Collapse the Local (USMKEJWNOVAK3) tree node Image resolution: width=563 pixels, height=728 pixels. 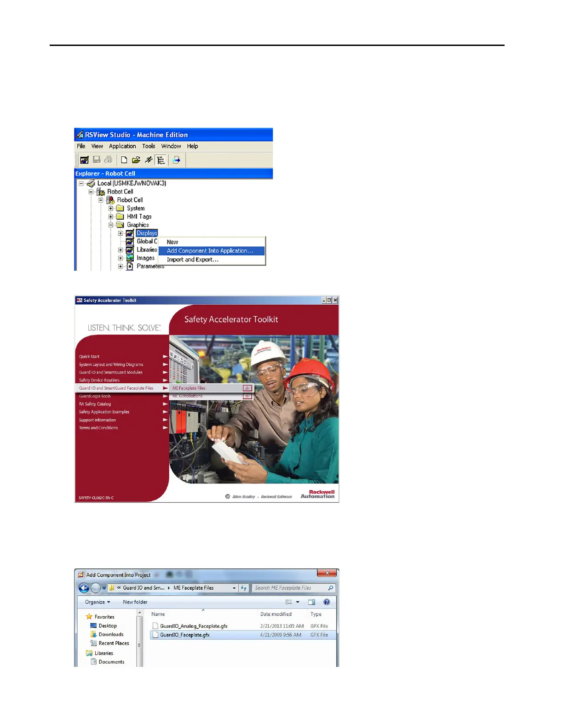pos(81,183)
